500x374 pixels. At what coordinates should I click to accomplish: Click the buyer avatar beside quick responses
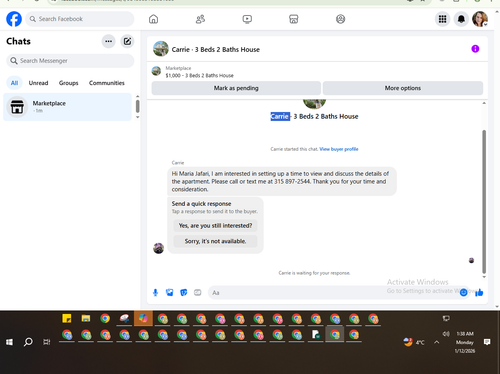click(158, 248)
